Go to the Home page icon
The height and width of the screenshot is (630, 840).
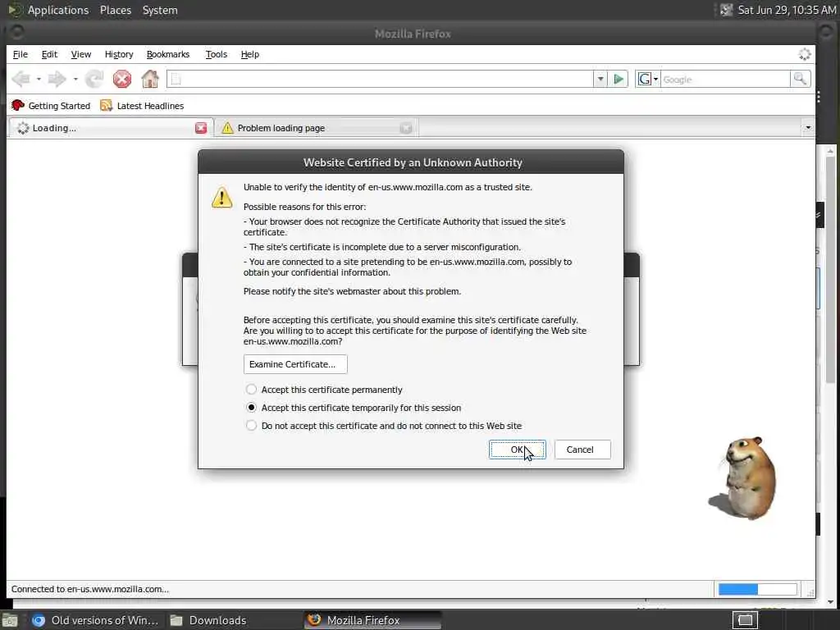tap(150, 80)
